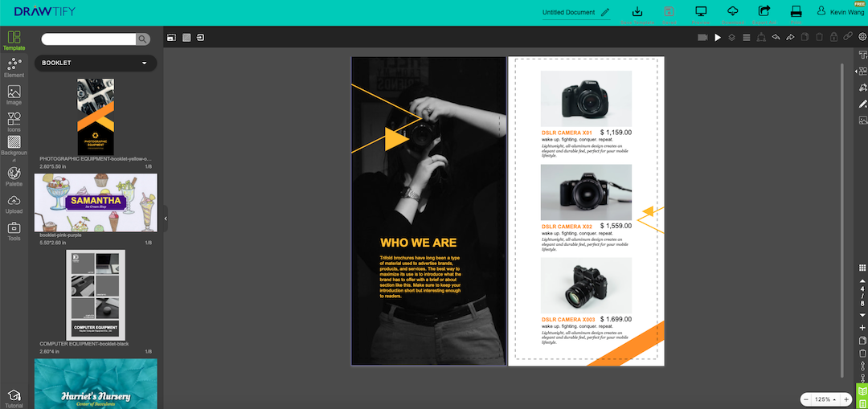Image resolution: width=868 pixels, height=409 pixels.
Task: Select the Text tool in right toolbar
Action: click(862, 55)
